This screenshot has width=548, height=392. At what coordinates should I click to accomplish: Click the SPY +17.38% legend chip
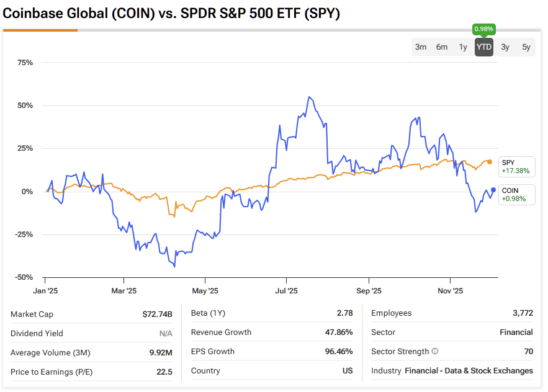(516, 167)
